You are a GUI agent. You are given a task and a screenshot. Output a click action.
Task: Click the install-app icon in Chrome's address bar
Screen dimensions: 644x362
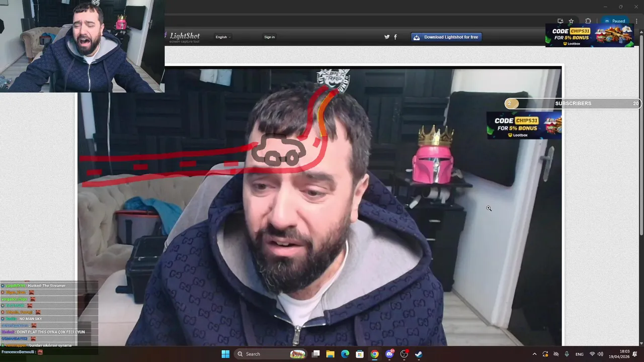click(x=560, y=21)
